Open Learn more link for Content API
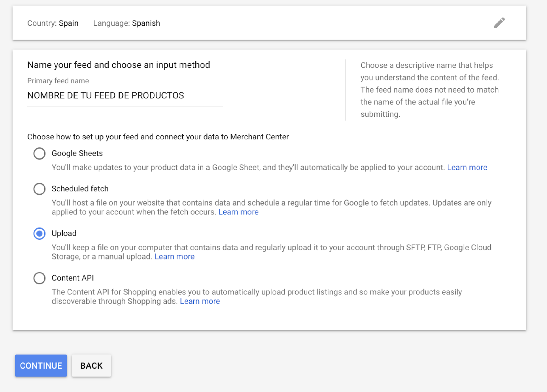Viewport: 547px width, 392px height. click(x=200, y=301)
